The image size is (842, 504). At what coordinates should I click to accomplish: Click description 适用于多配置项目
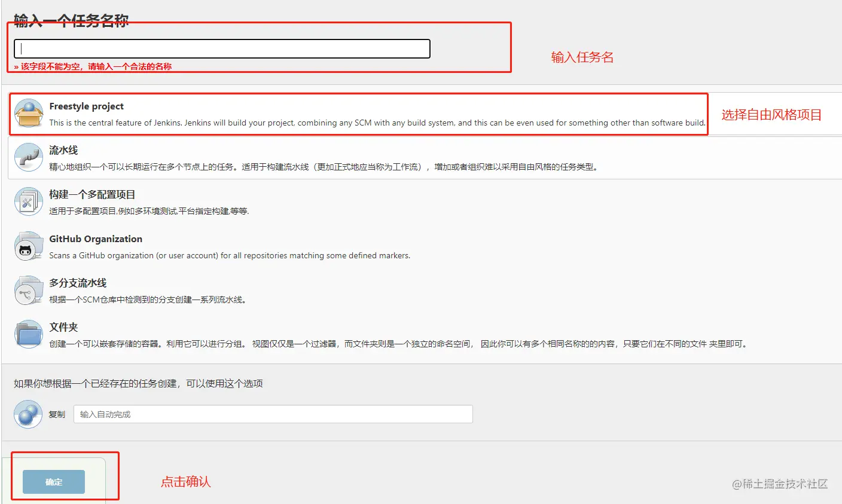(x=149, y=211)
